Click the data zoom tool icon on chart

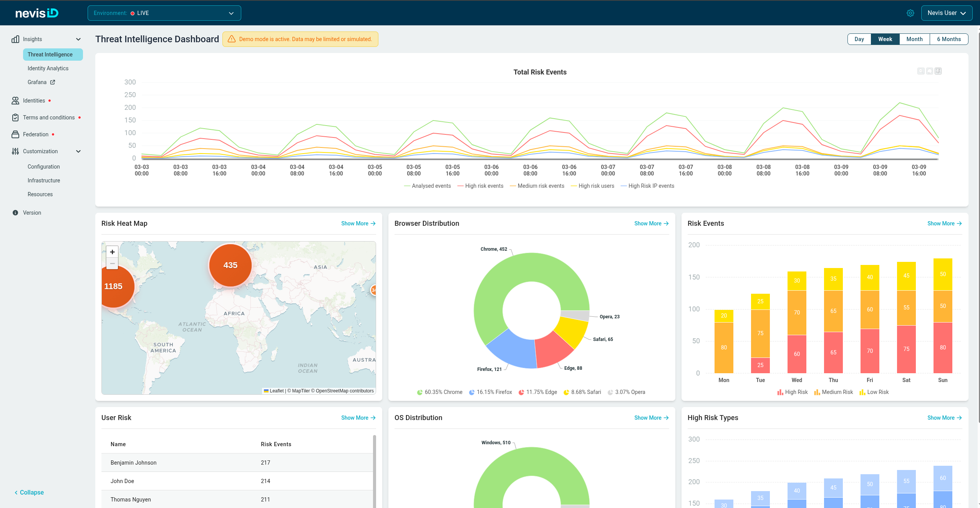click(x=938, y=71)
